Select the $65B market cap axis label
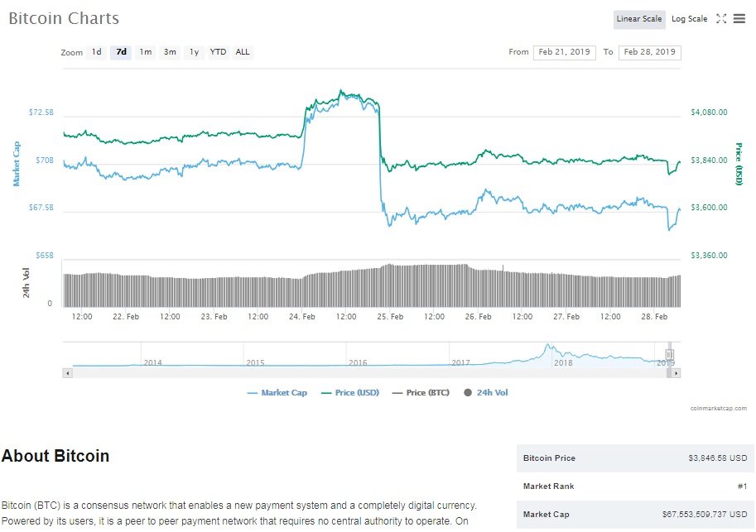The image size is (756, 532). (45, 255)
